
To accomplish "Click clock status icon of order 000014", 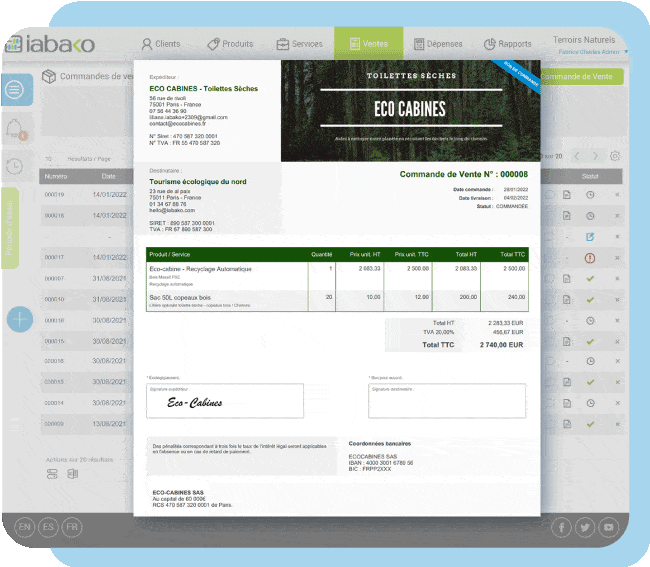I will (591, 403).
